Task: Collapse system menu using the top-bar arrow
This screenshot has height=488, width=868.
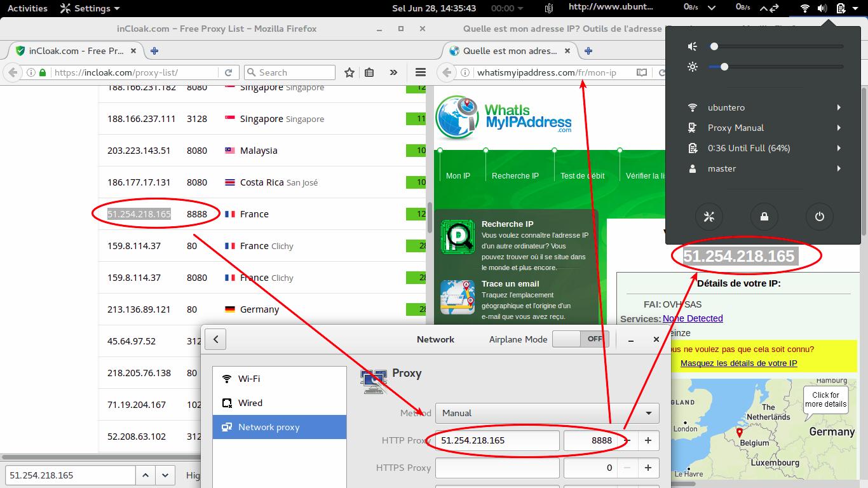Action: tap(855, 8)
